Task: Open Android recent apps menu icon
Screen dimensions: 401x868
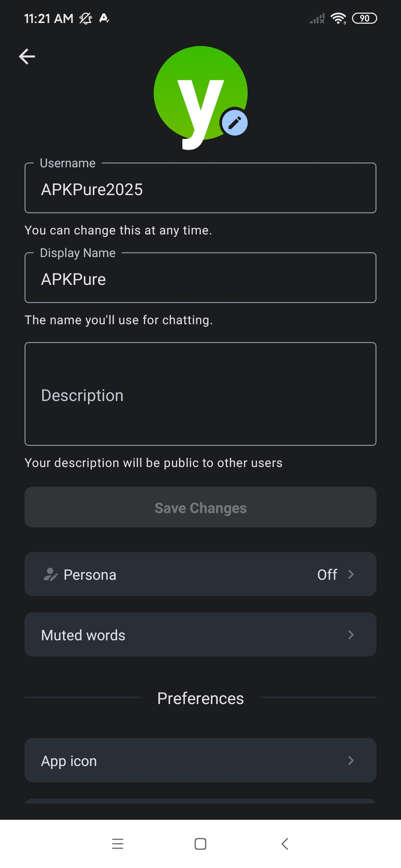Action: click(118, 844)
